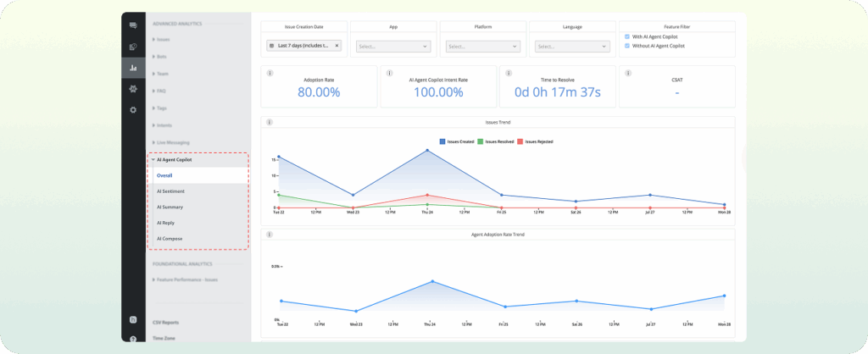The height and width of the screenshot is (354, 868).
Task: Collapse the AI Agent Copilot section
Action: point(170,159)
